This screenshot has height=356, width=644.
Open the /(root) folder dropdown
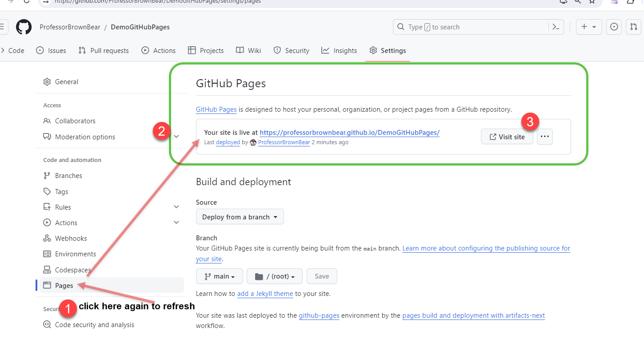[274, 276]
